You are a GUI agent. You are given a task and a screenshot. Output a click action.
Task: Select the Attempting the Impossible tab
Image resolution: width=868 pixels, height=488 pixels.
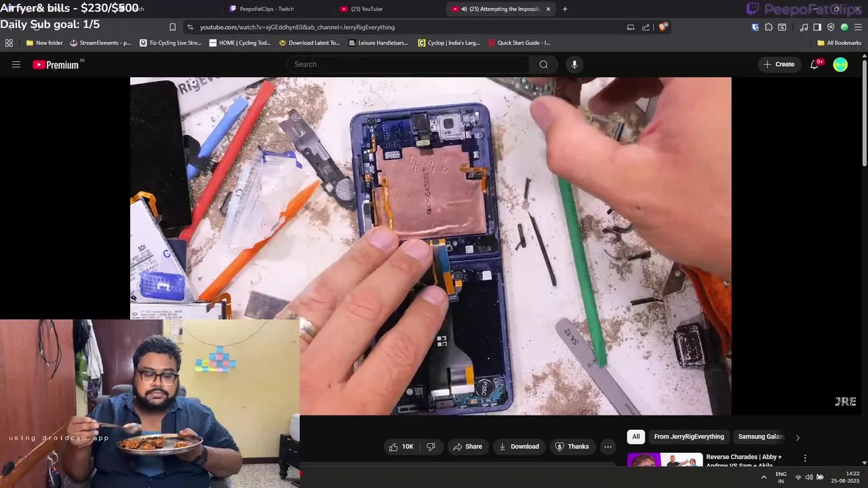pos(501,9)
